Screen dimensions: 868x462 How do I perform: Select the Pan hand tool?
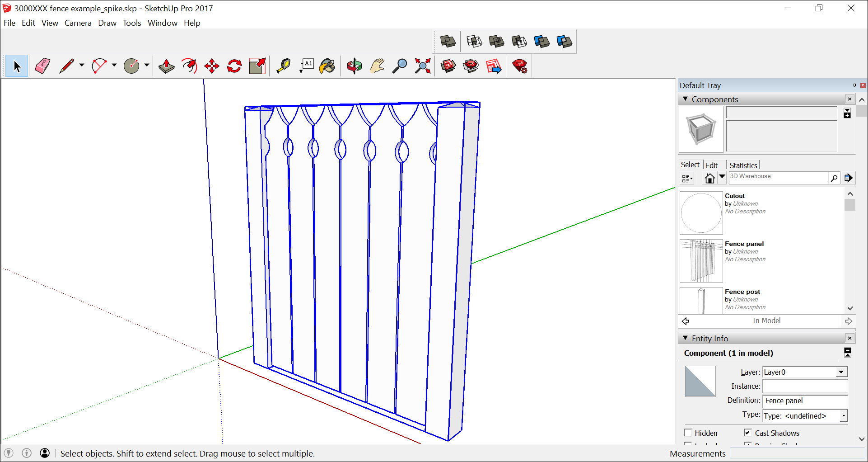pyautogui.click(x=377, y=66)
